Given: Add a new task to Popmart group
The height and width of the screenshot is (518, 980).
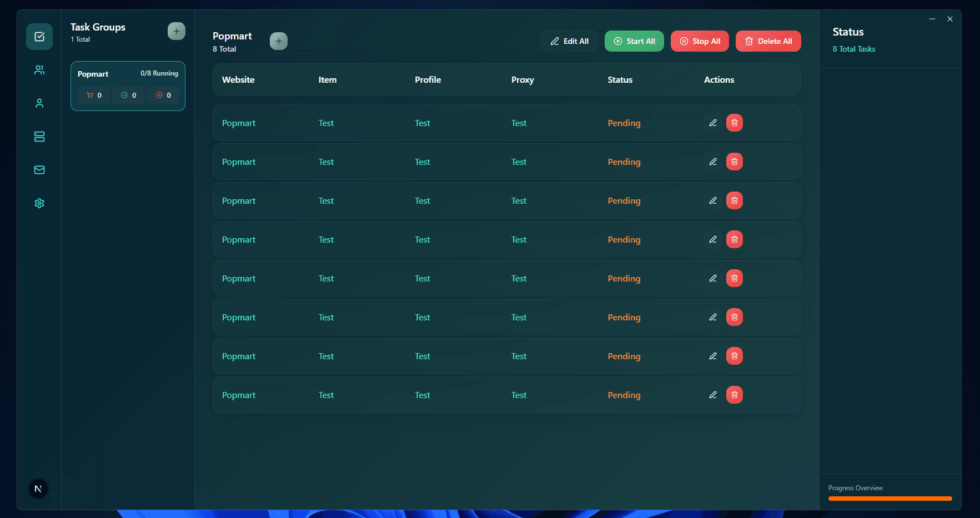Looking at the screenshot, I should [279, 41].
